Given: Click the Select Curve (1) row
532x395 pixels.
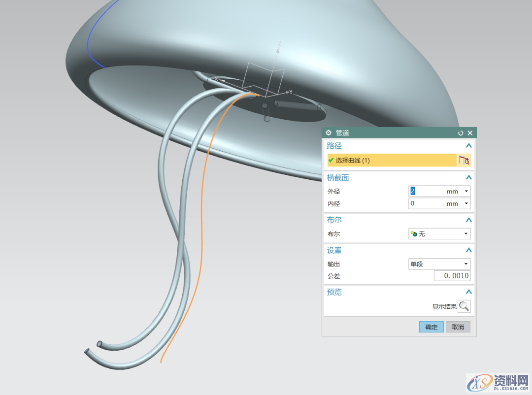Looking at the screenshot, I should click(392, 160).
